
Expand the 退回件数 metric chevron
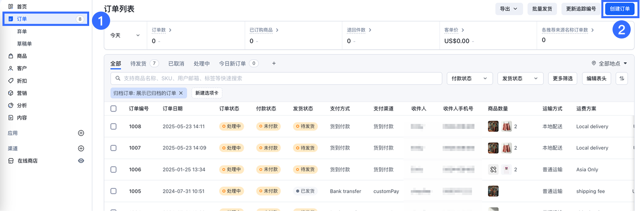pos(370,30)
